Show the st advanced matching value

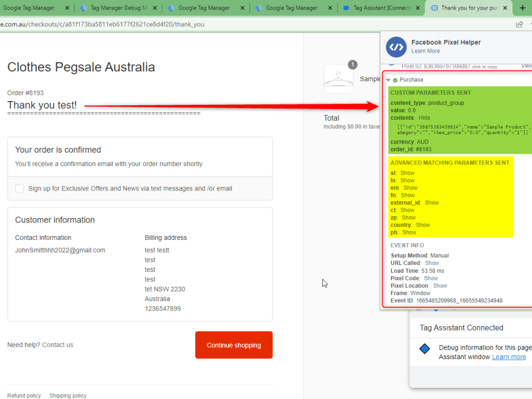click(x=407, y=173)
